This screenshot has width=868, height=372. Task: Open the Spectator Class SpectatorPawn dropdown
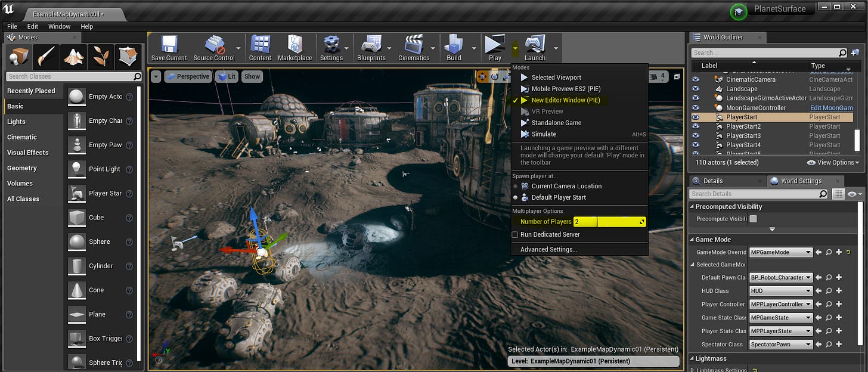click(781, 345)
